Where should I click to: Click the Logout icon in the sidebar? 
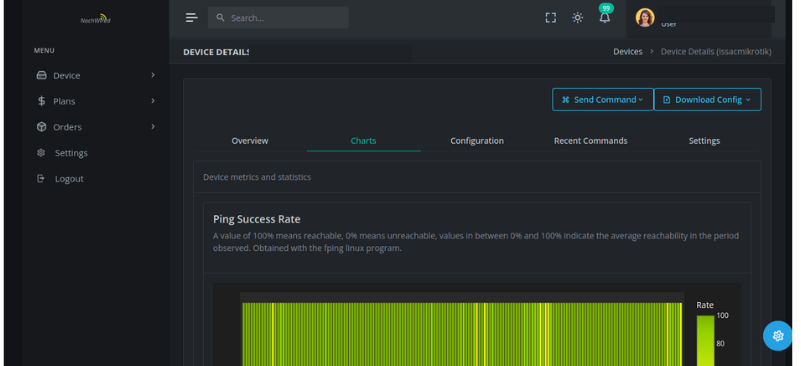coord(41,178)
